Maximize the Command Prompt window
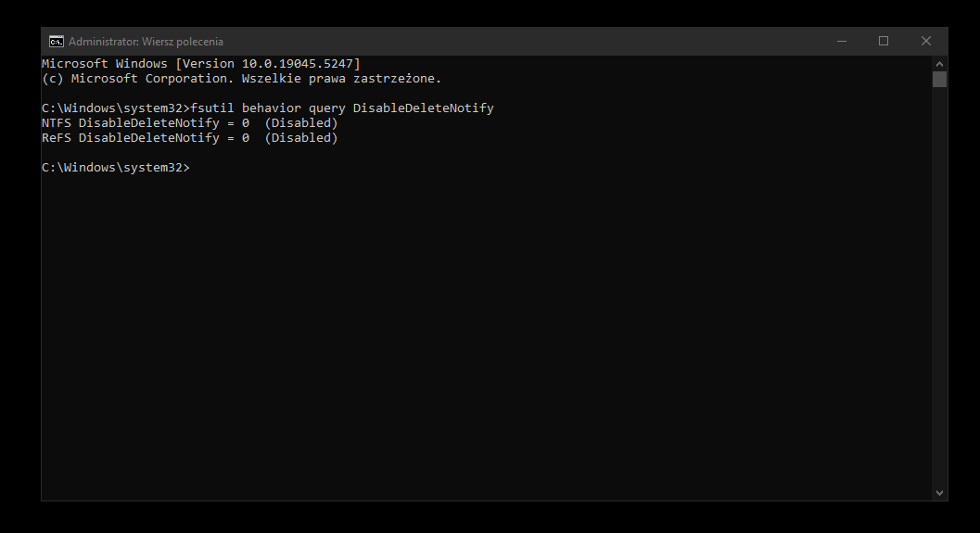 point(884,41)
